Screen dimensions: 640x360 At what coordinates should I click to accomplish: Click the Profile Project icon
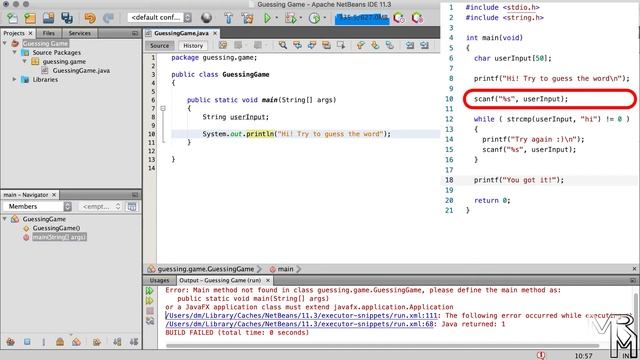(x=314, y=18)
